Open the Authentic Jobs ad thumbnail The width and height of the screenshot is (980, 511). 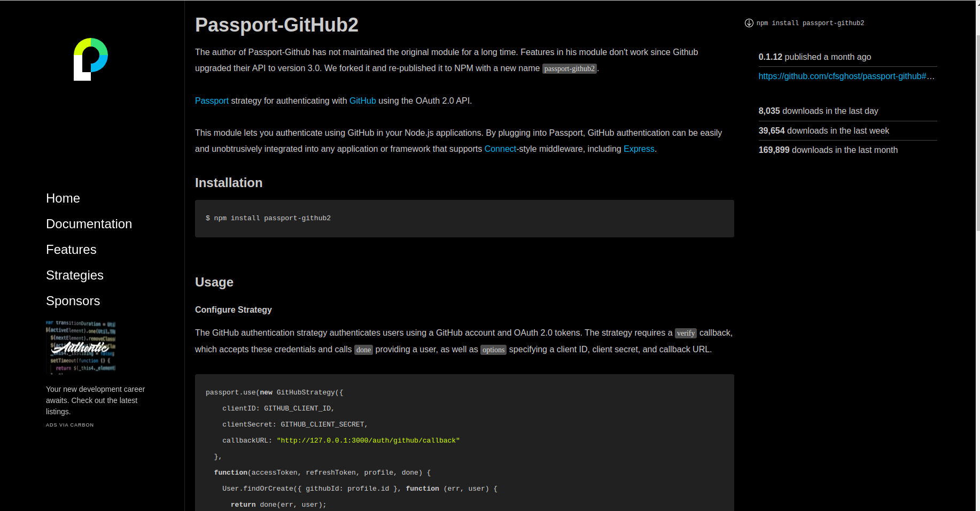[x=81, y=347]
